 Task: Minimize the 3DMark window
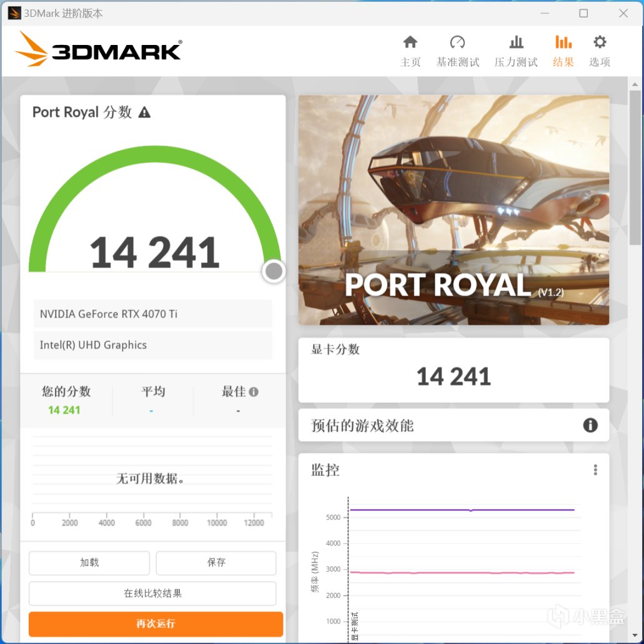[x=545, y=13]
